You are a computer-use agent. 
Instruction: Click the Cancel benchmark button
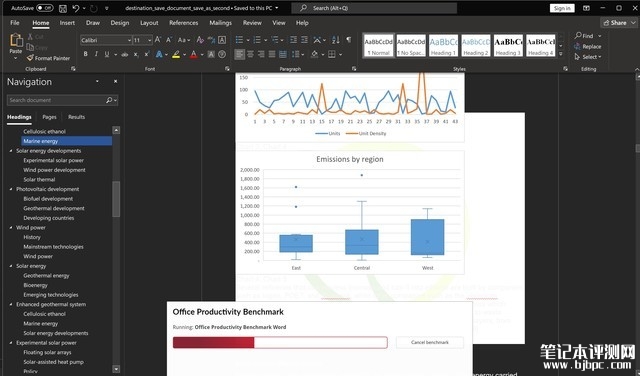tap(430, 342)
